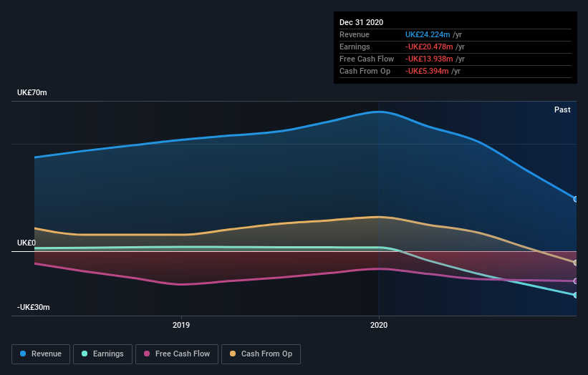The image size is (588, 375).
Task: Toggle the Earnings legend button
Action: pyautogui.click(x=102, y=354)
